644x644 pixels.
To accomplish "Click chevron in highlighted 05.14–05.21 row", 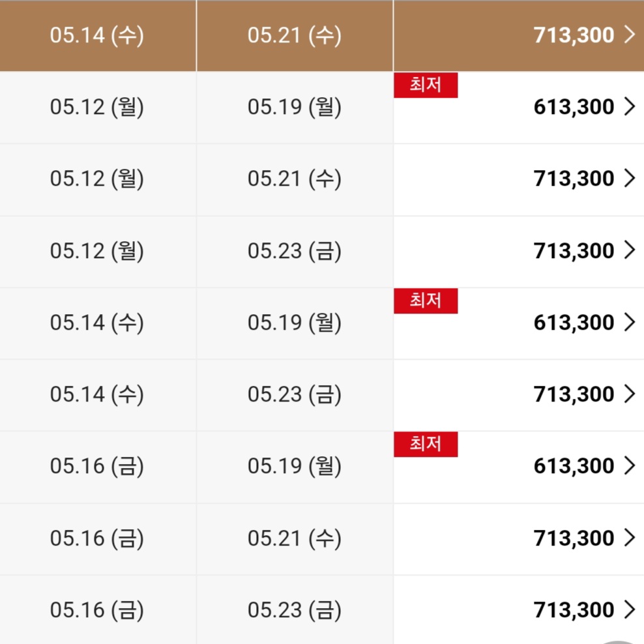I will click(629, 35).
